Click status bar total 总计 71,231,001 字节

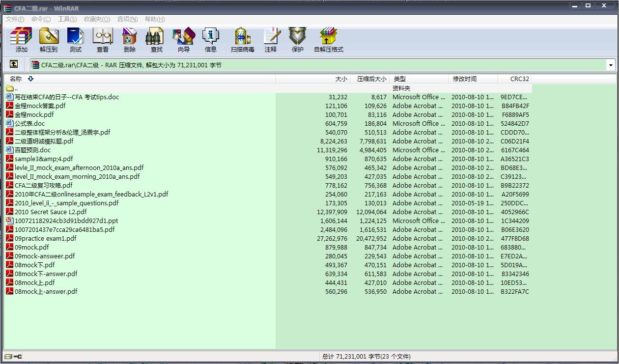pyautogui.click(x=366, y=357)
